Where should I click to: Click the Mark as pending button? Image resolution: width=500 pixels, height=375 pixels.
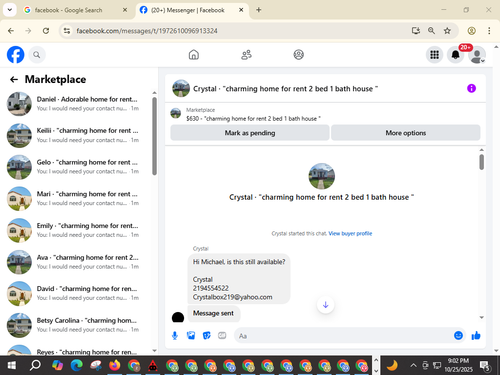pos(250,133)
